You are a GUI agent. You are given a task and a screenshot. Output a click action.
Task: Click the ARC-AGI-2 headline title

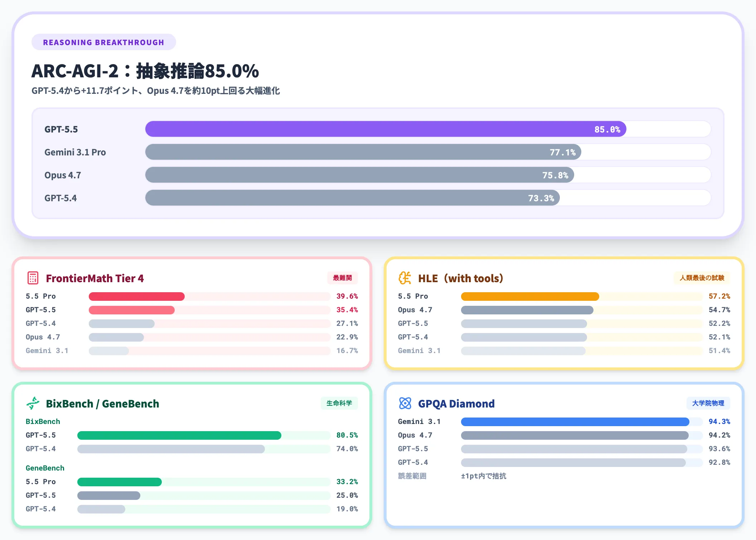coord(145,71)
